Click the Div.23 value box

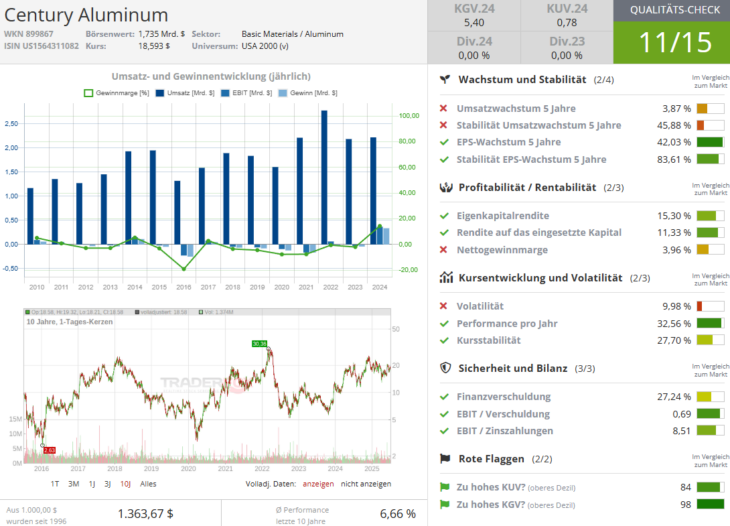[567, 48]
